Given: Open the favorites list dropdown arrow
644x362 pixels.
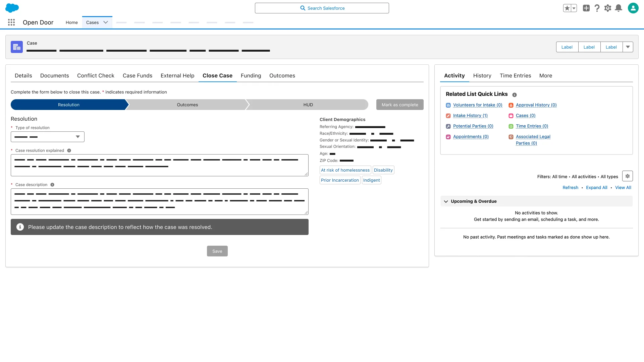Looking at the screenshot, I should 574,8.
